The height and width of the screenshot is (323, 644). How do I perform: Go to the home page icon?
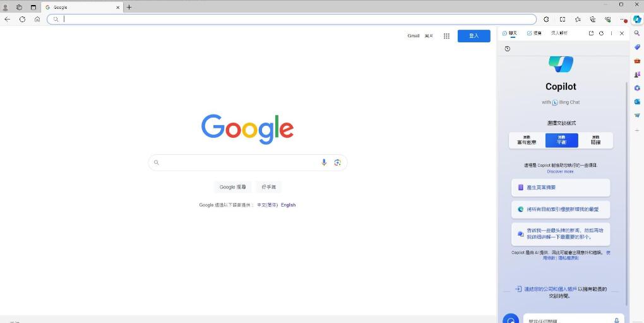pos(37,20)
